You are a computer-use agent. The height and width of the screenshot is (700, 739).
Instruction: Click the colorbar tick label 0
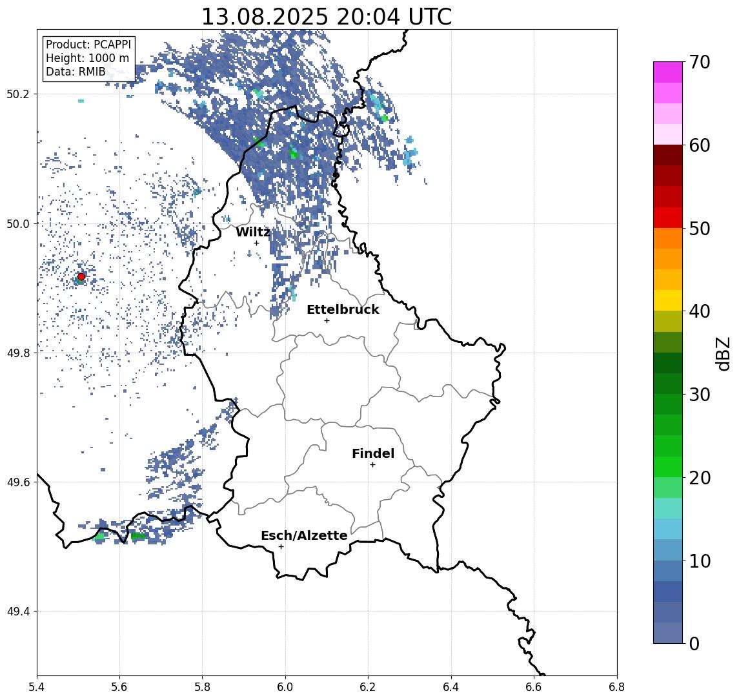pyautogui.click(x=694, y=643)
